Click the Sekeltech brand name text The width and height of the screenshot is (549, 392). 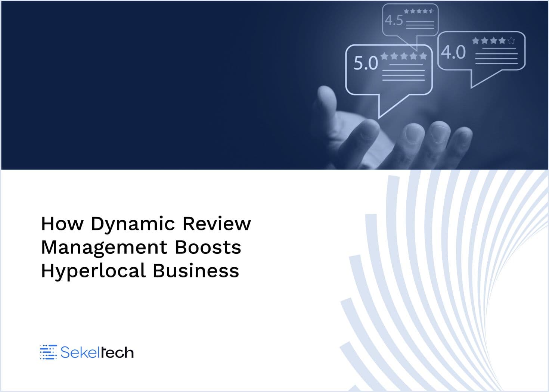(x=97, y=352)
